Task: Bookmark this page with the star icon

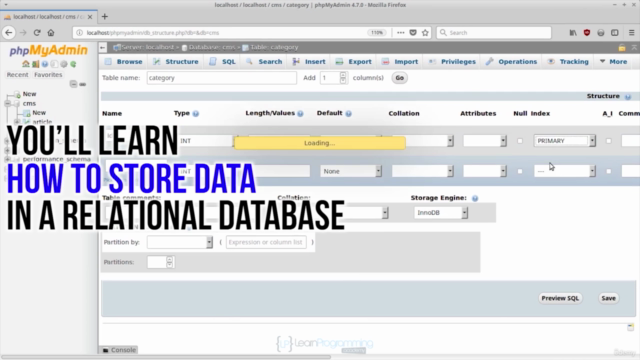Action: tap(425, 33)
